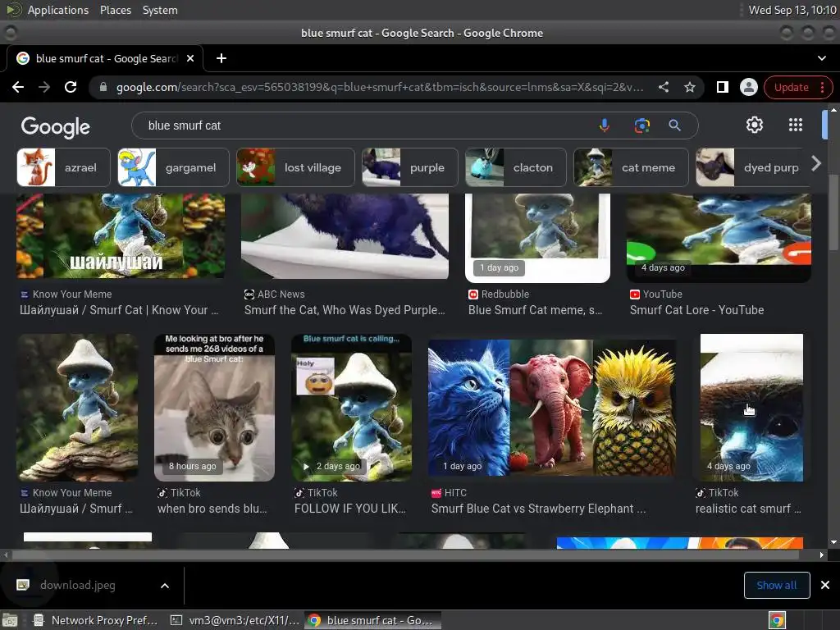Select the cat meme suggestion chip
Viewport: 840px width, 630px height.
click(x=631, y=167)
